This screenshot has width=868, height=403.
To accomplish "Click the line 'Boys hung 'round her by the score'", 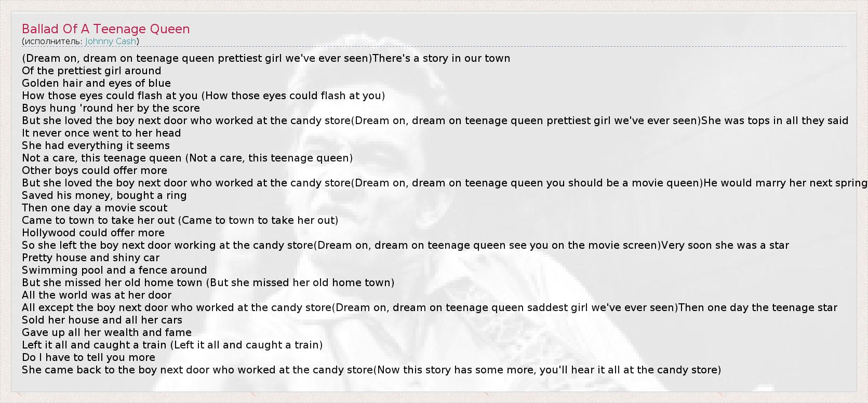I will (111, 108).
